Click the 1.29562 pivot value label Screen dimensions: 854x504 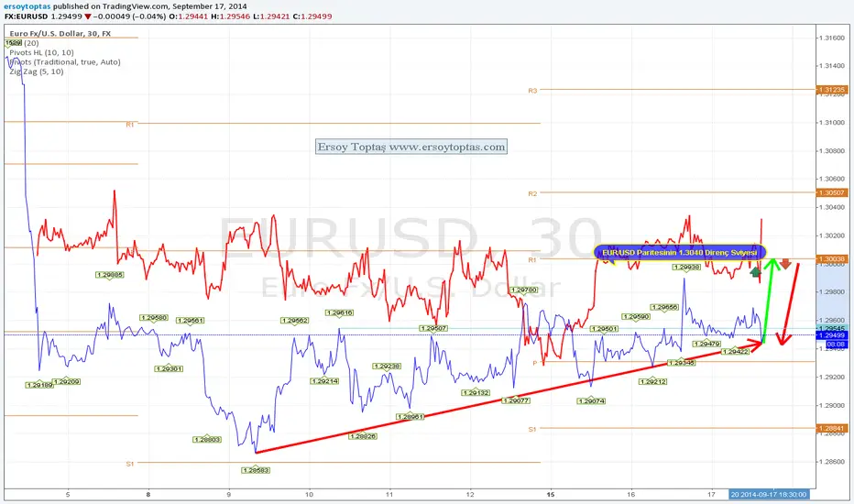[295, 321]
